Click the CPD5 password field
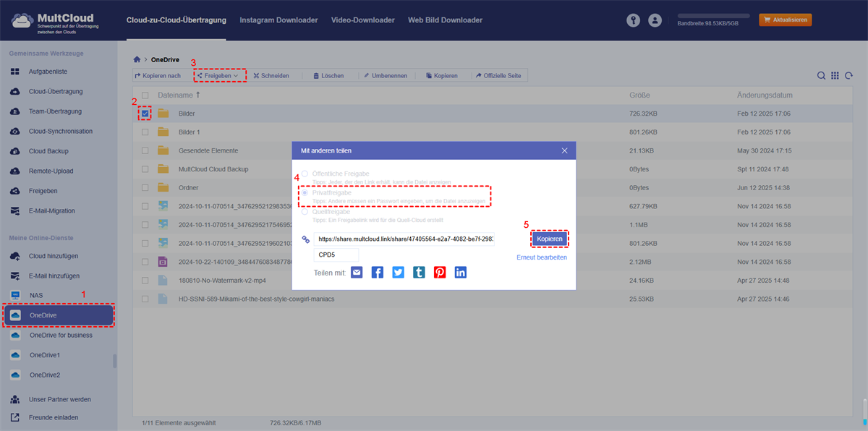Screen dimensions: 868x431 click(x=336, y=255)
